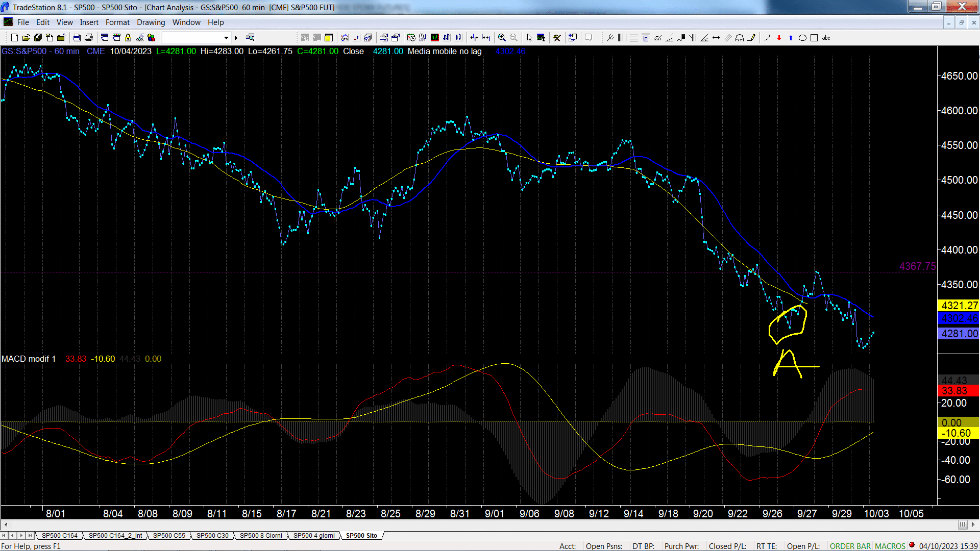Select the red Down Arrow tool
This screenshot has width=980, height=551.
pyautogui.click(x=779, y=38)
